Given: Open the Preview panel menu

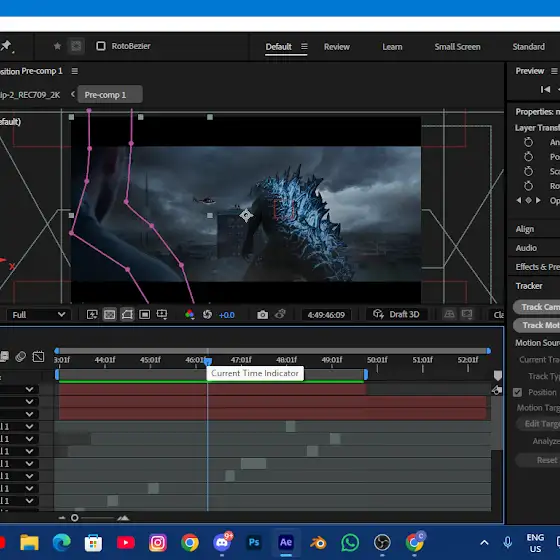Looking at the screenshot, I should [554, 71].
